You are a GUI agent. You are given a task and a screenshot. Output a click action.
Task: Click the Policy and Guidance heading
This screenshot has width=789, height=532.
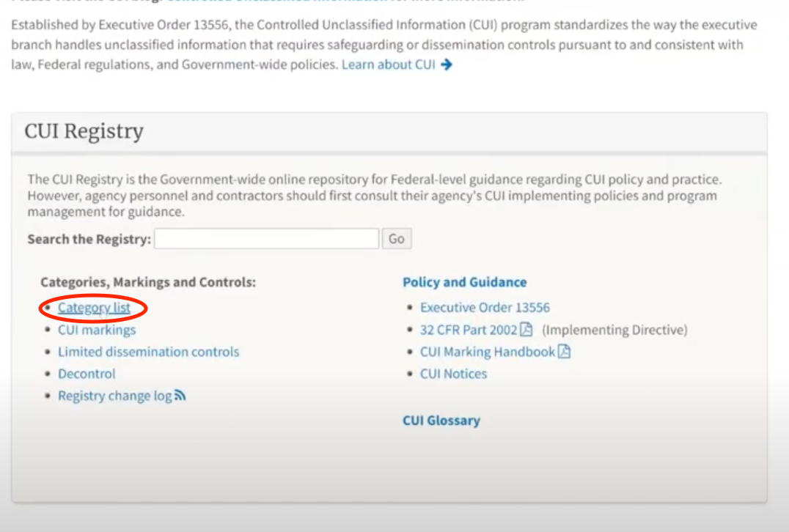point(464,281)
